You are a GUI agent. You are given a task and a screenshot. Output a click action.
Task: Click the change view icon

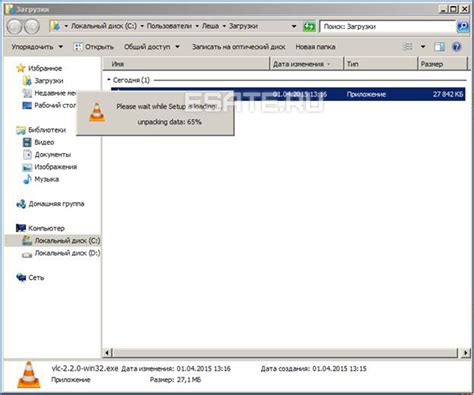(408, 47)
